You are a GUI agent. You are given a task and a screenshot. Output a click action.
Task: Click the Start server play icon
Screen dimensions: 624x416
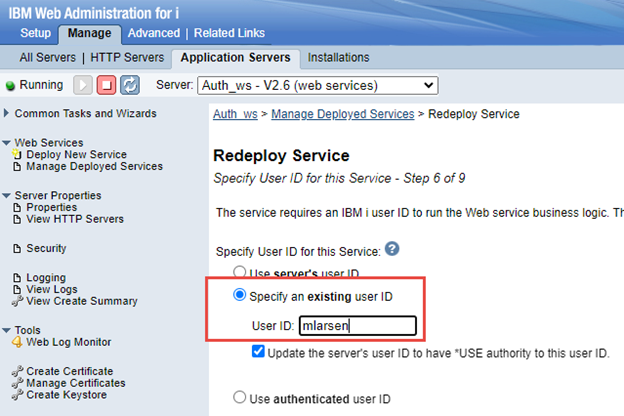83,85
